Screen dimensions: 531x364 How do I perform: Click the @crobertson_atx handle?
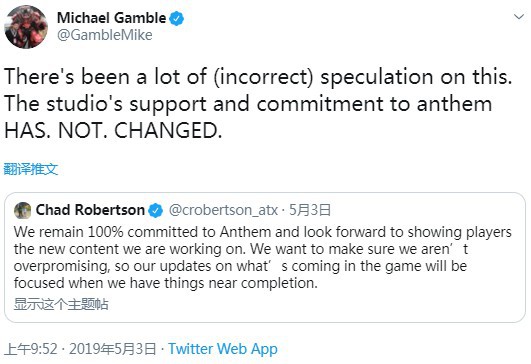tap(223, 210)
